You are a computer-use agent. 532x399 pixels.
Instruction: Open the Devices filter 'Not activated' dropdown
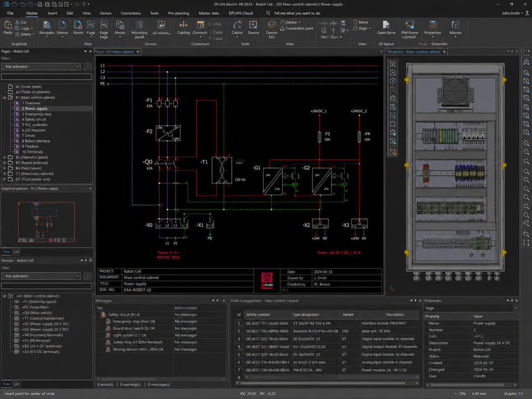pyautogui.click(x=41, y=276)
